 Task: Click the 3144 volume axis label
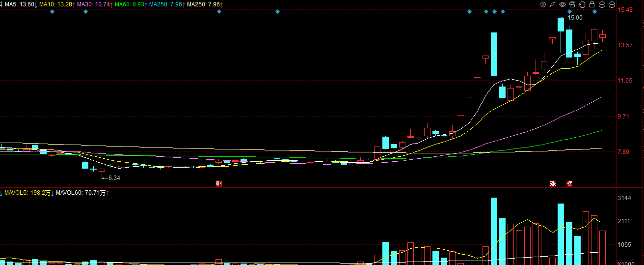[x=624, y=198]
